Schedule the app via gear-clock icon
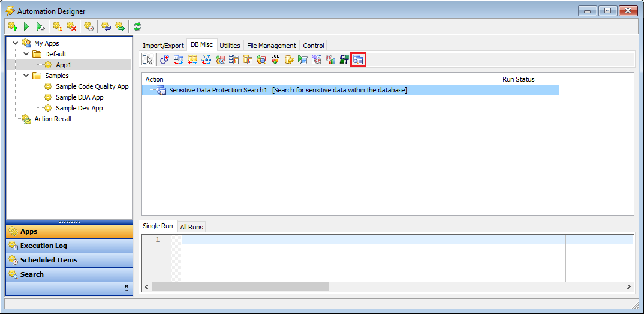The width and height of the screenshot is (644, 314). 89,26
